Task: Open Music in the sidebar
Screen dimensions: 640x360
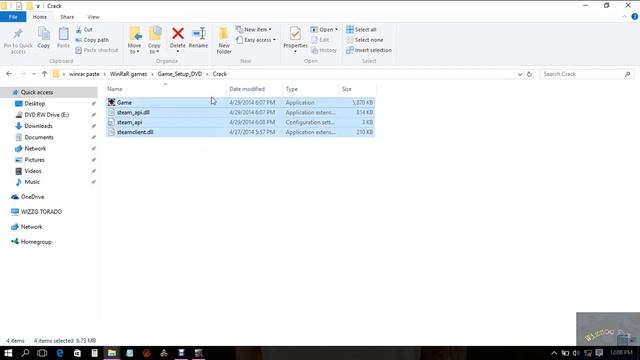Action: coord(32,182)
